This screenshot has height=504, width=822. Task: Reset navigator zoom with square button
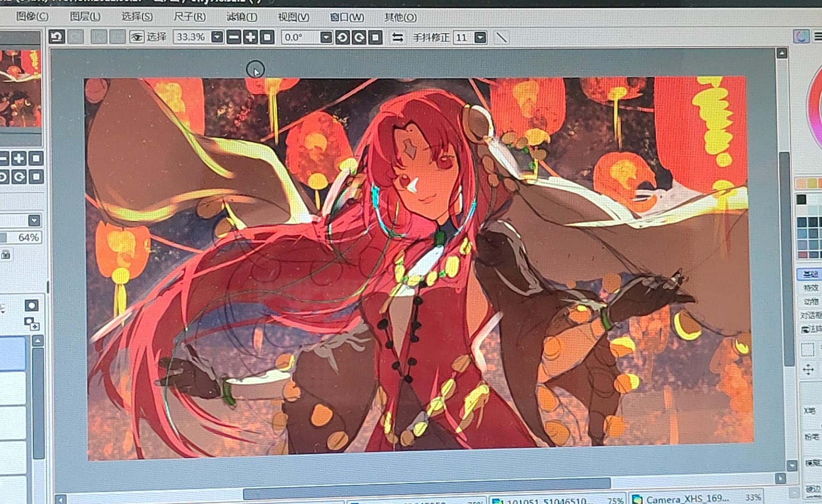36,159
